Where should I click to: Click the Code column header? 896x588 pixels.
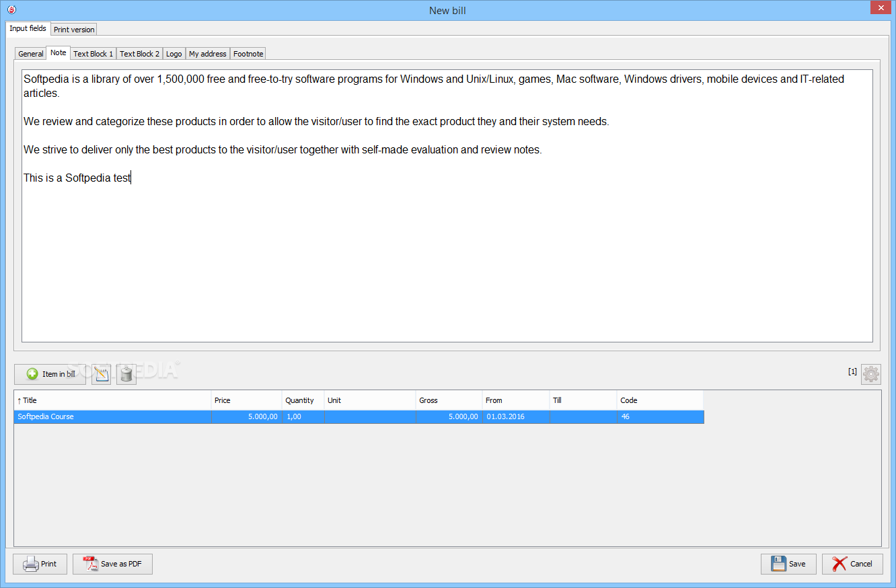(660, 400)
